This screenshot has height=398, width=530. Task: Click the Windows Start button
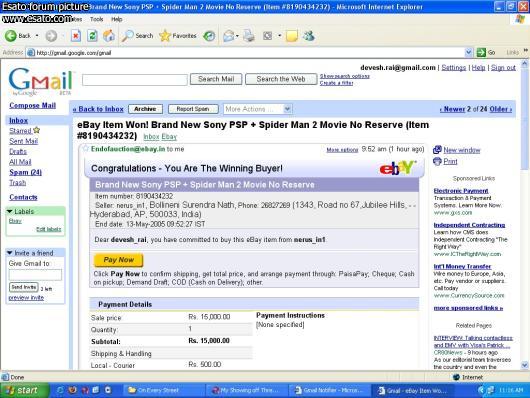coord(24,390)
